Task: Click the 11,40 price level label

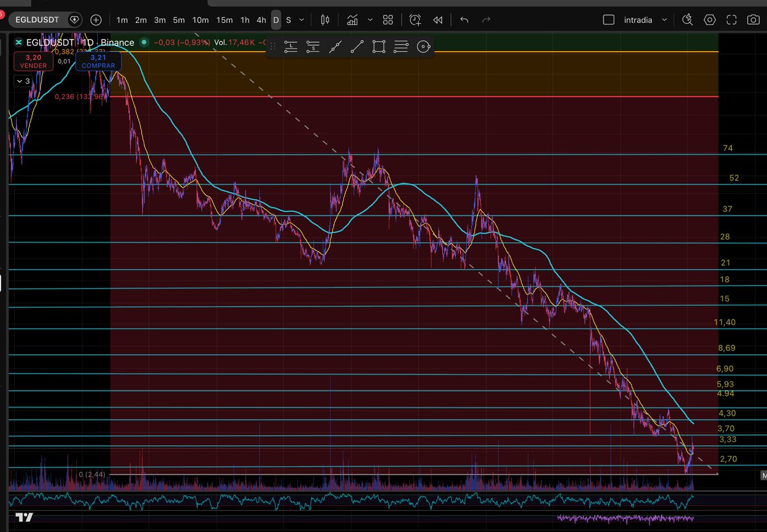Action: coord(725,323)
